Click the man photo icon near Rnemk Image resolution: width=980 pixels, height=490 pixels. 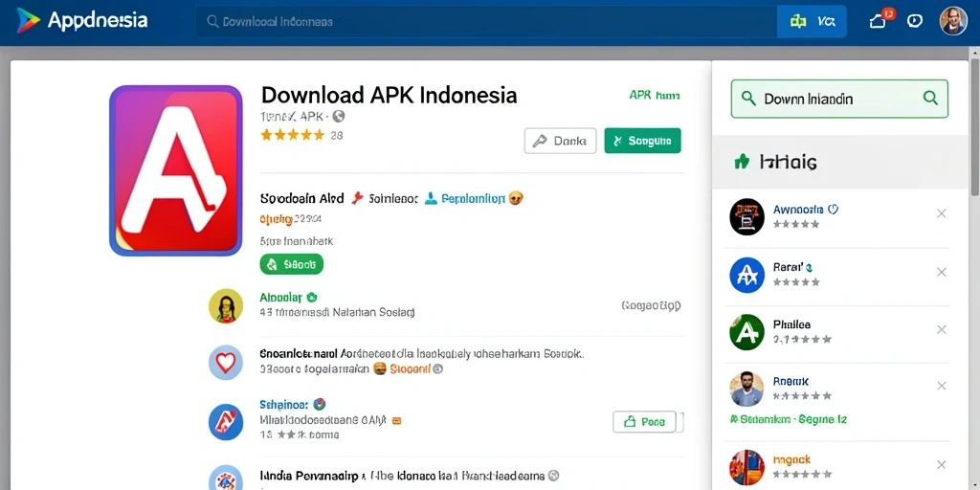coord(746,390)
